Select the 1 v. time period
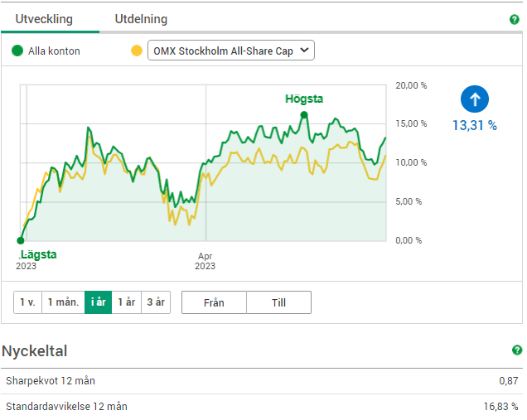 point(27,302)
